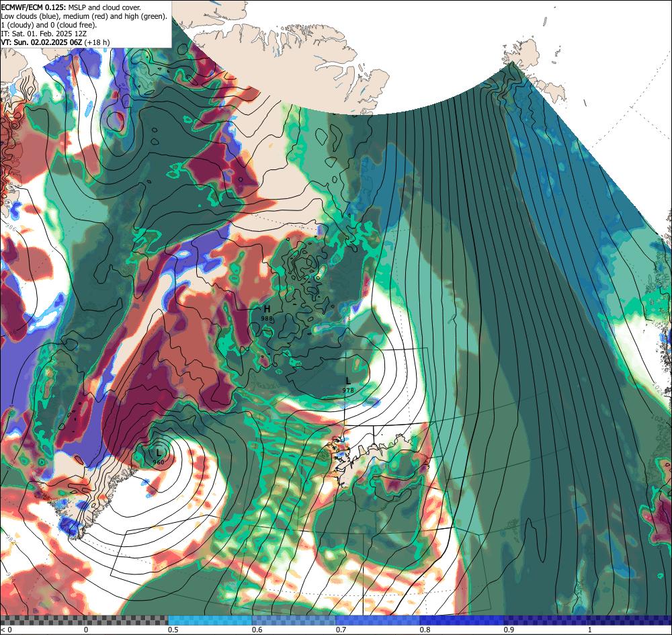The width and height of the screenshot is (672, 635).
Task: Select the 960 pressure value label
Action: click(158, 462)
